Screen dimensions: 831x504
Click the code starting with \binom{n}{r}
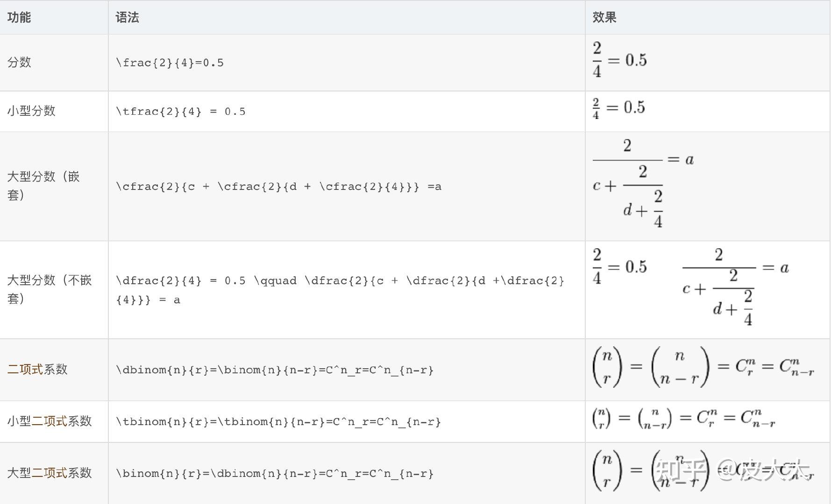[x=275, y=474]
